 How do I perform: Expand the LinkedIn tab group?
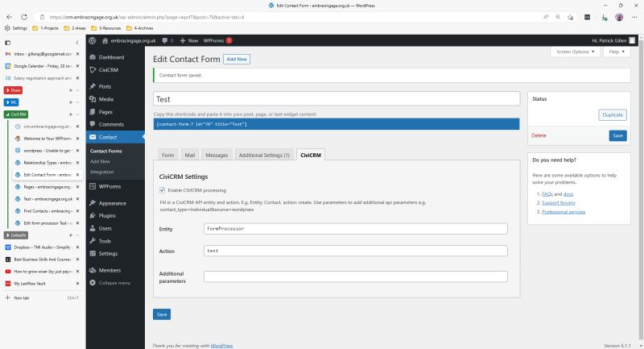16,235
